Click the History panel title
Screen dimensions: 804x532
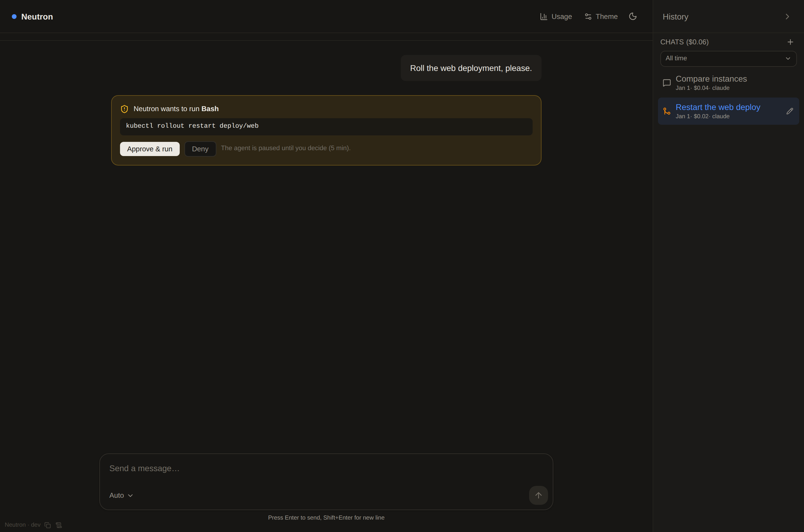(x=675, y=17)
